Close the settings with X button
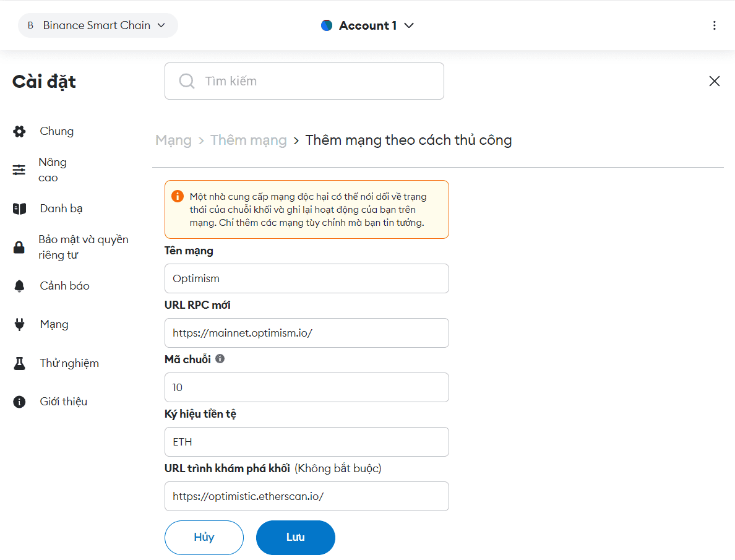 click(x=715, y=81)
